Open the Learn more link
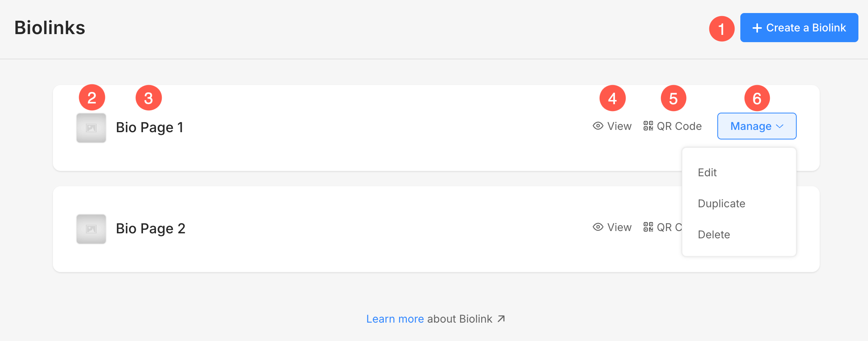The image size is (868, 341). (x=395, y=319)
